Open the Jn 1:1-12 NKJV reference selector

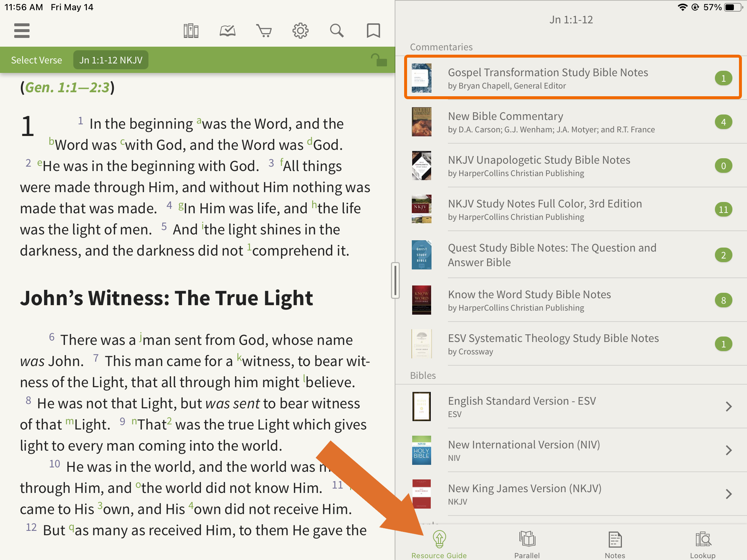coord(111,60)
